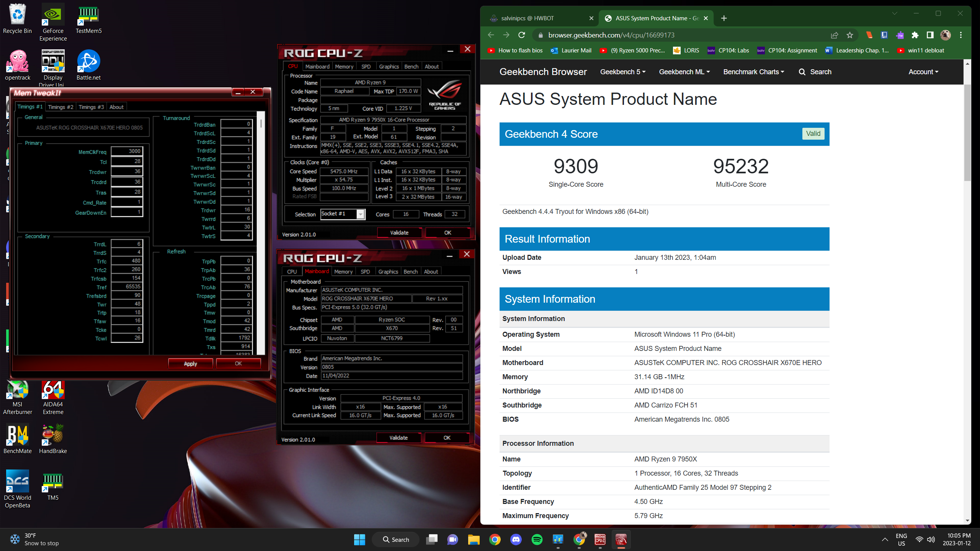Expand Geekbench 5 dropdown menu
The width and height of the screenshot is (980, 551).
click(622, 72)
